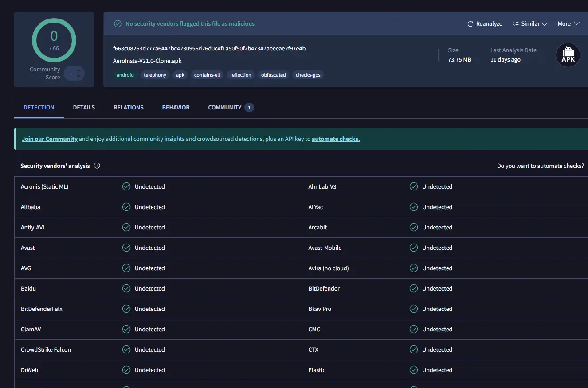Select the file hash starting with f668c08263d7
Viewport: 588px width, 388px height.
(209, 49)
